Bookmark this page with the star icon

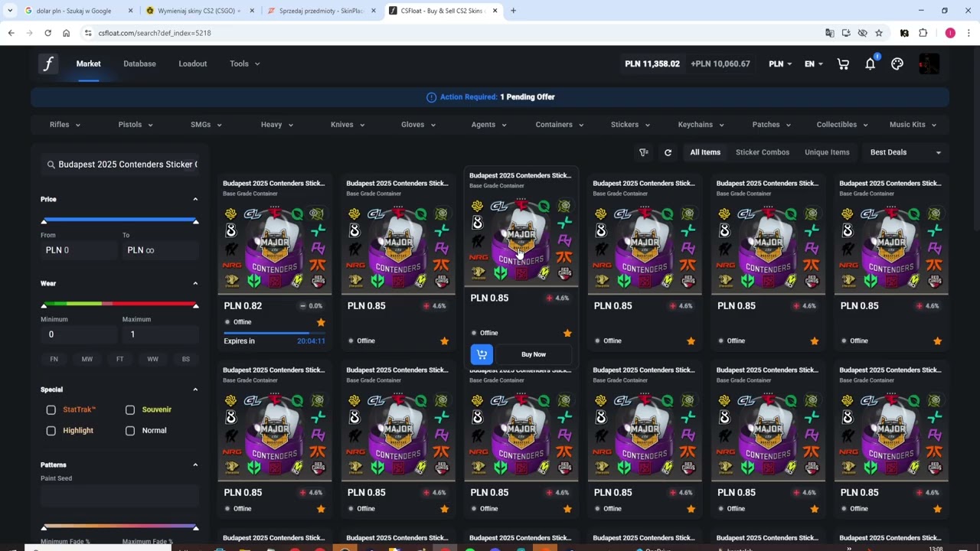[x=879, y=33]
